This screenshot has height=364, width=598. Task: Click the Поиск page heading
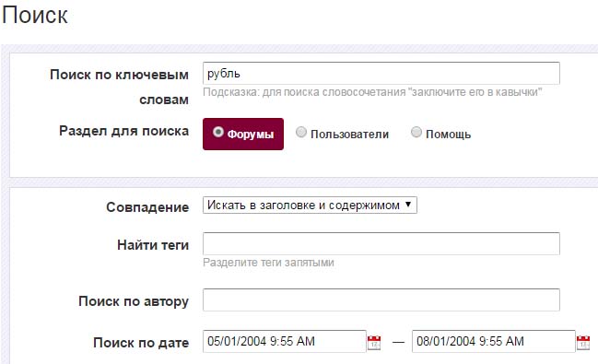[x=35, y=16]
